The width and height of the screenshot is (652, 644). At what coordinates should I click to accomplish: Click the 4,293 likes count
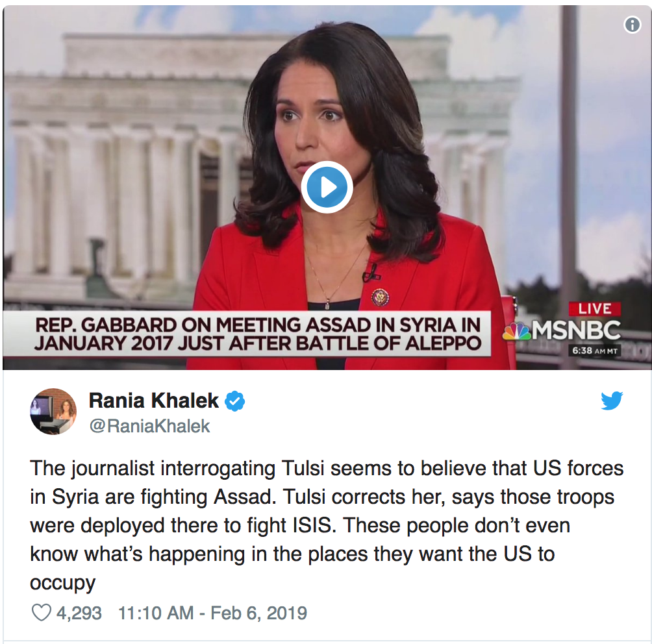(79, 613)
